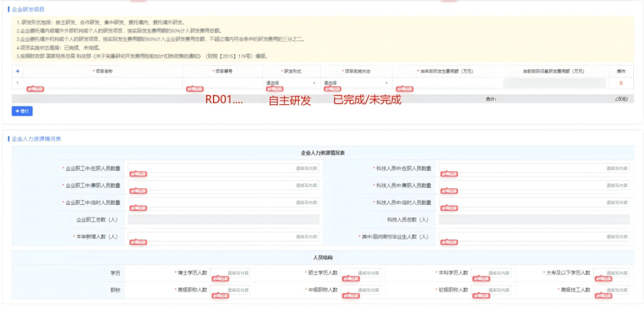Click the 企业职工中:在职人员数量 input
This screenshot has height=309, width=644.
point(224,168)
